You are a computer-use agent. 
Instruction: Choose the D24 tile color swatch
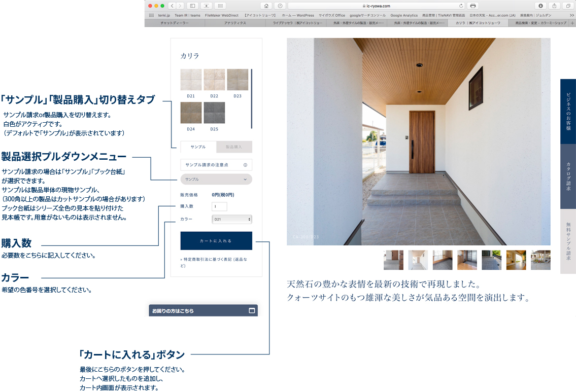click(191, 113)
